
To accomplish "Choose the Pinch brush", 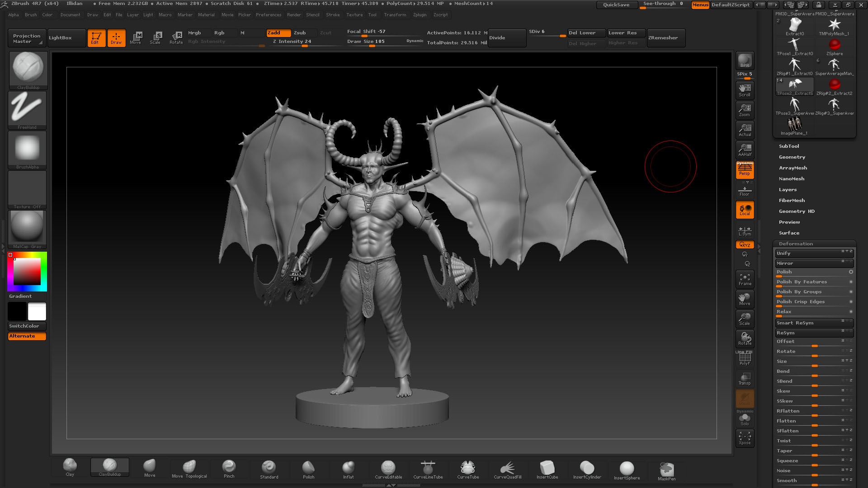I will click(x=229, y=469).
